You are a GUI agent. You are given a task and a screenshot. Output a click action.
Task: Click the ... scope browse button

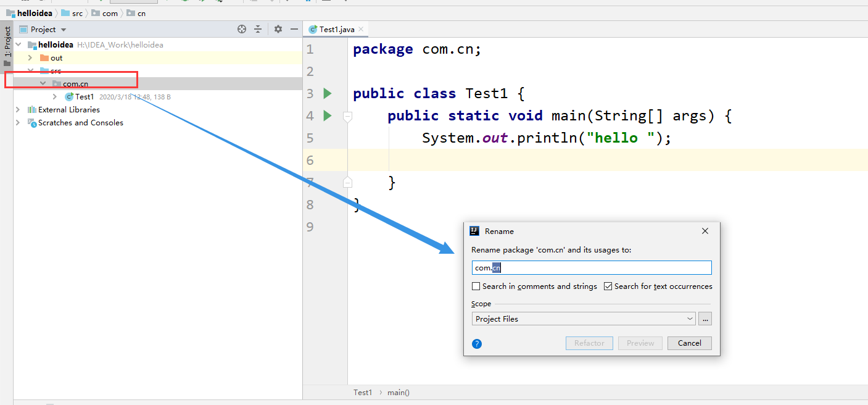pos(705,319)
